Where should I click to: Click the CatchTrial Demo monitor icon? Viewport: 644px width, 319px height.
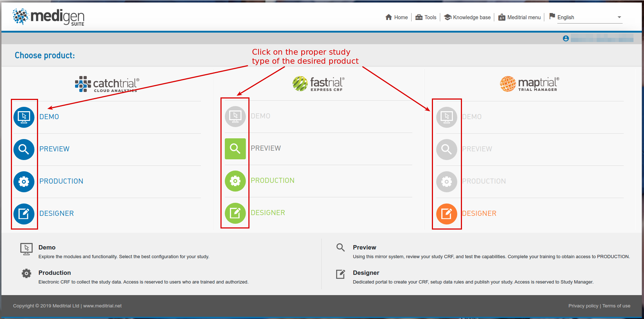pos(24,117)
